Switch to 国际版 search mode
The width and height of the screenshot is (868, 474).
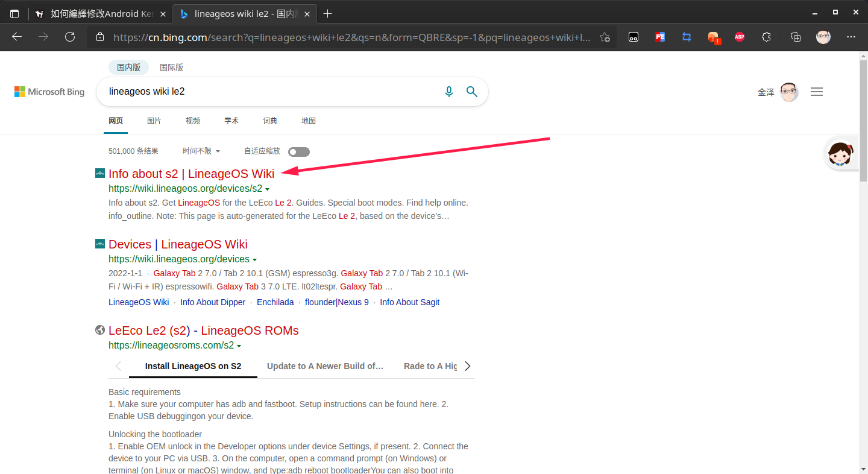click(x=171, y=68)
